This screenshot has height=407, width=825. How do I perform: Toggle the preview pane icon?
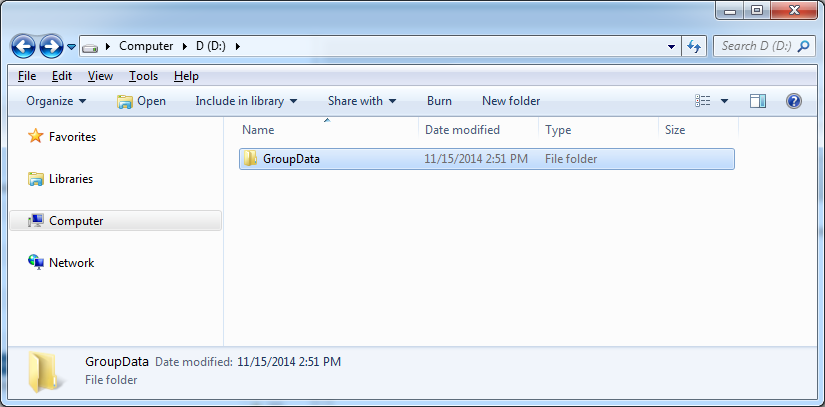point(758,101)
